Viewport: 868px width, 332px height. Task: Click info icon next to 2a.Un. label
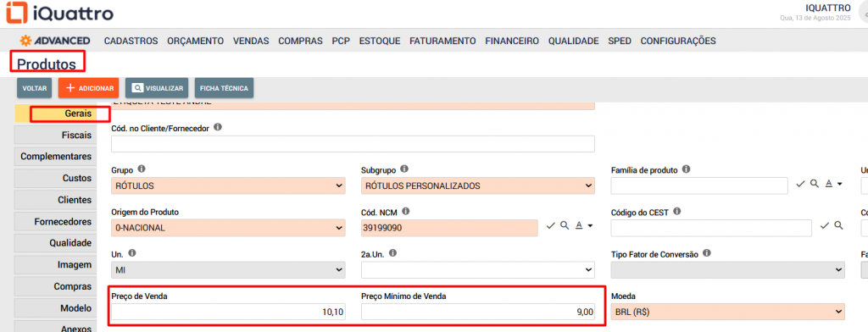[x=392, y=253]
